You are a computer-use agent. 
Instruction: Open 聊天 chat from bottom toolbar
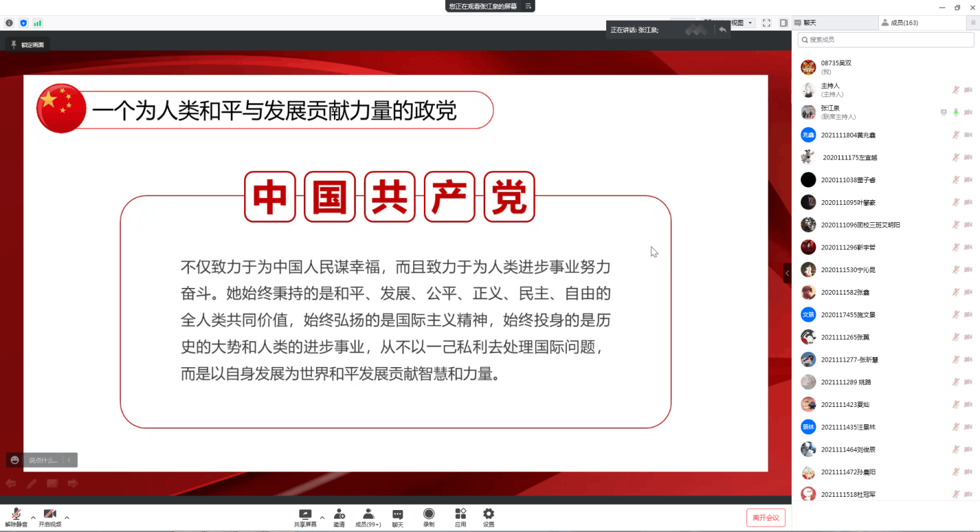click(x=397, y=515)
